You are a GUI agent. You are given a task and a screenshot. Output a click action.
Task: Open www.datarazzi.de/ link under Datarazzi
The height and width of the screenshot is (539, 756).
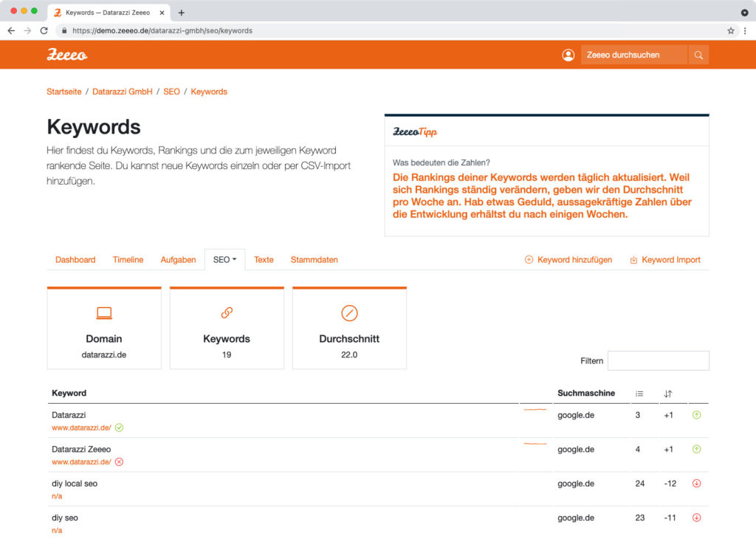tap(81, 428)
